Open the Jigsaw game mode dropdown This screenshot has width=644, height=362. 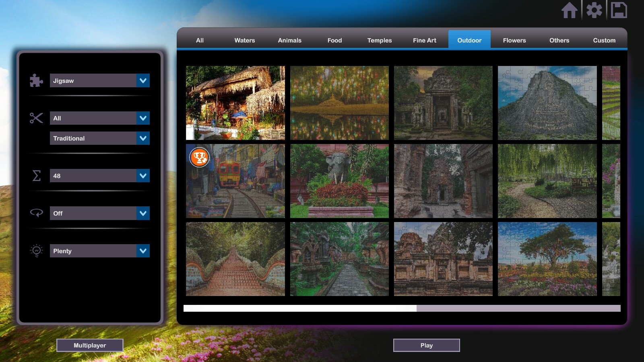coord(99,80)
